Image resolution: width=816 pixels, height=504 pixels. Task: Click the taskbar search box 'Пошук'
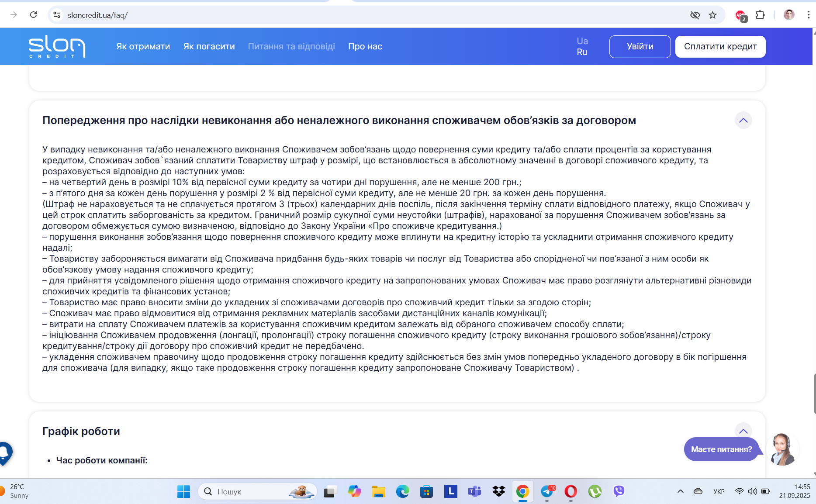point(258,491)
